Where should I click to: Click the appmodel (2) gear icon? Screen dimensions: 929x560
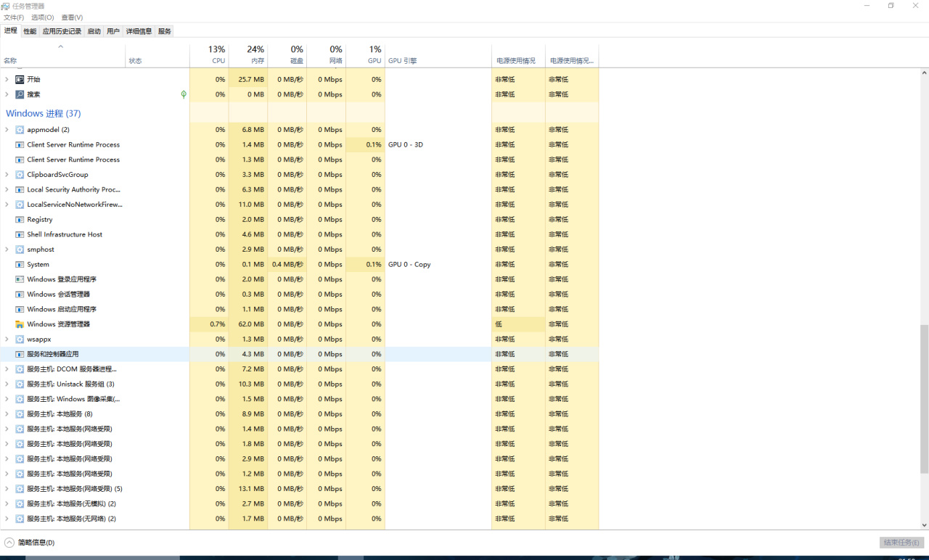(x=20, y=130)
